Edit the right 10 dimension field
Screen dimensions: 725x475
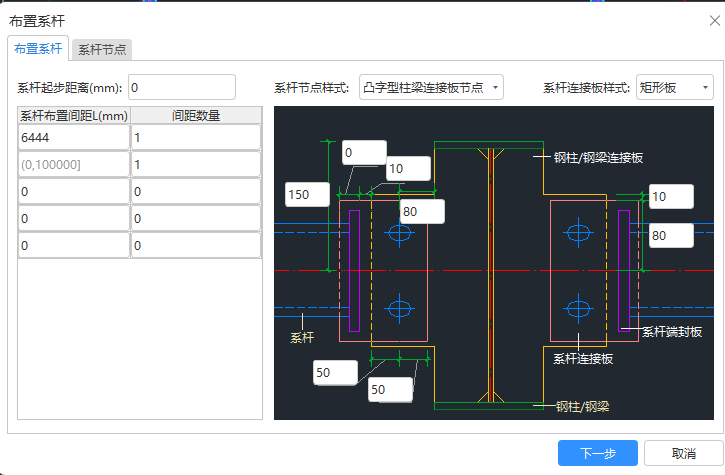pyautogui.click(x=671, y=197)
